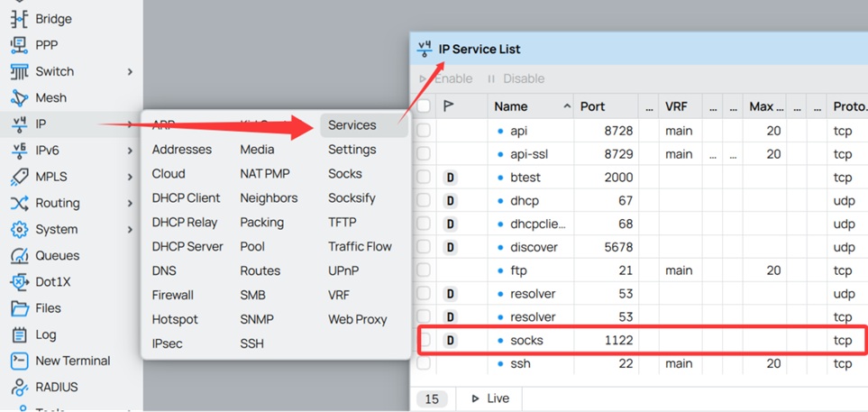Select Web Proxy in the IP submenu
868x412 pixels.
coord(357,319)
